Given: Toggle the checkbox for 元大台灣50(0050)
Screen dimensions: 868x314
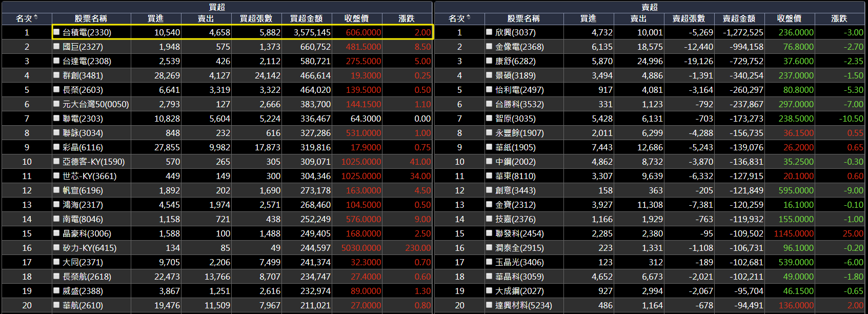Looking at the screenshot, I should 57,104.
